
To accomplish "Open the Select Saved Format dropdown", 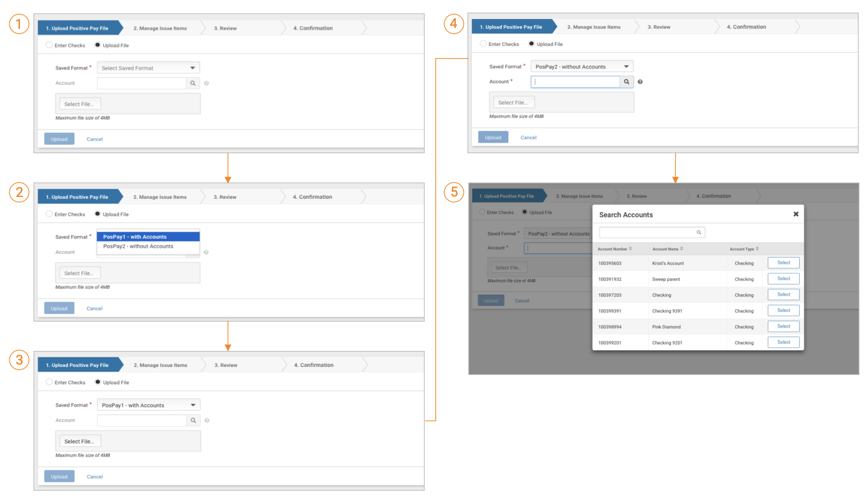I will (149, 68).
